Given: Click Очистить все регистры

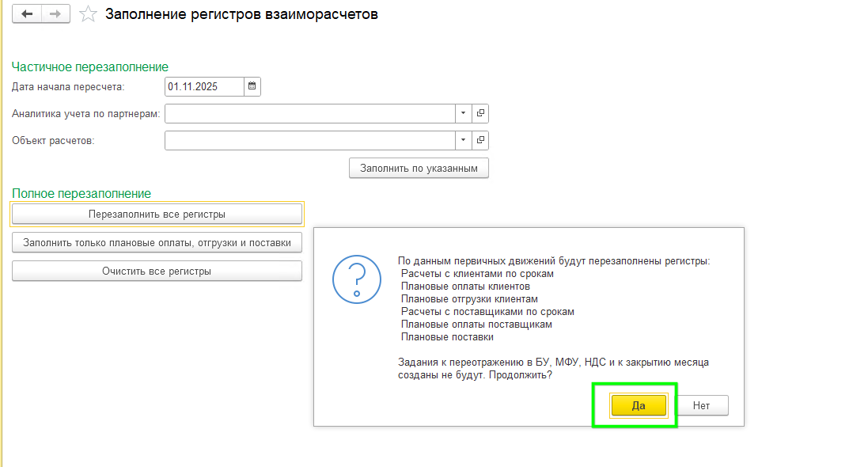Looking at the screenshot, I should (x=157, y=270).
